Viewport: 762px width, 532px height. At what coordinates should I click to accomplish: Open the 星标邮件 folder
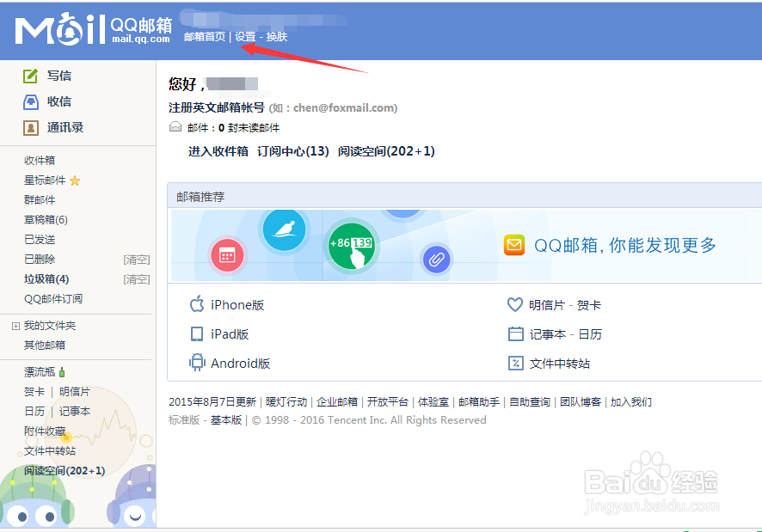click(45, 180)
